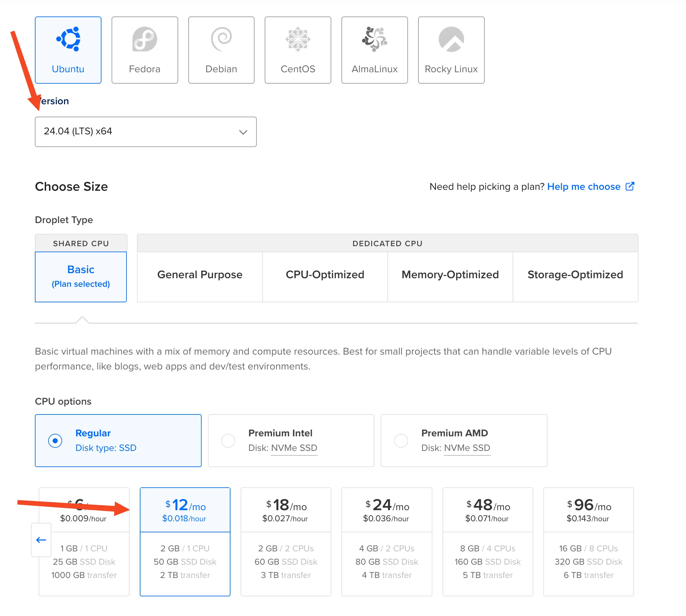Select the $12/mo droplet plan card
686x616 pixels.
(x=185, y=542)
